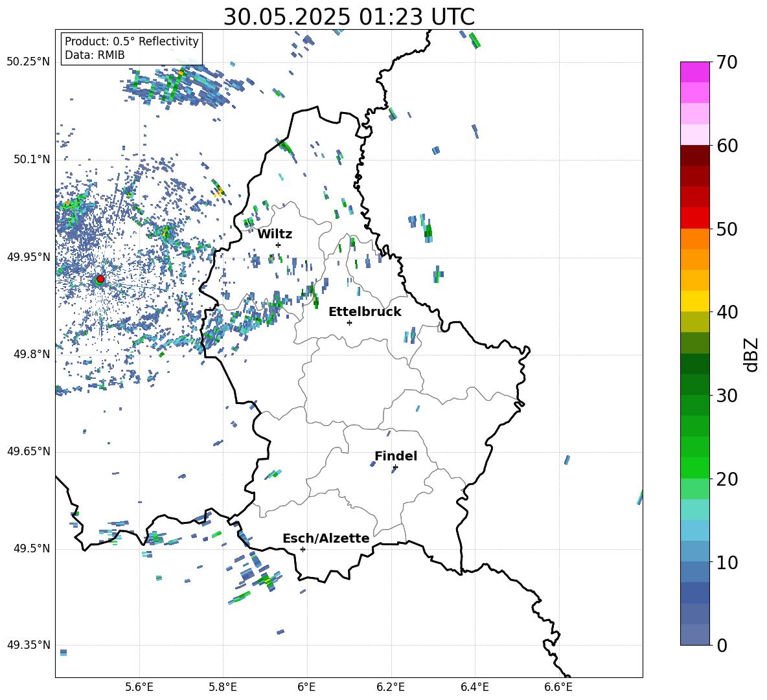This screenshot has width=767, height=700.
Task: Click the 60 tick on colorbar
Action: [x=727, y=146]
